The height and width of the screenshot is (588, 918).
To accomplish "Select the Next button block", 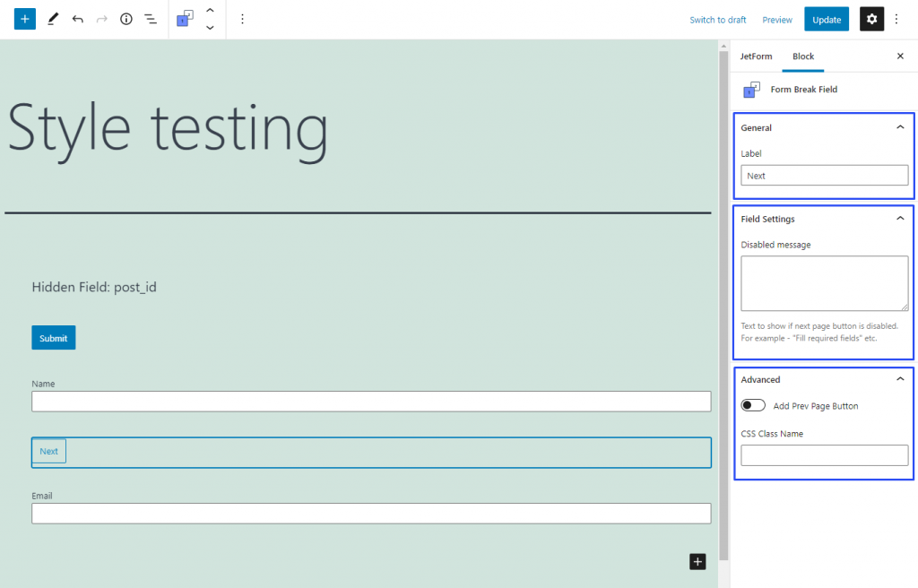I will pyautogui.click(x=48, y=451).
